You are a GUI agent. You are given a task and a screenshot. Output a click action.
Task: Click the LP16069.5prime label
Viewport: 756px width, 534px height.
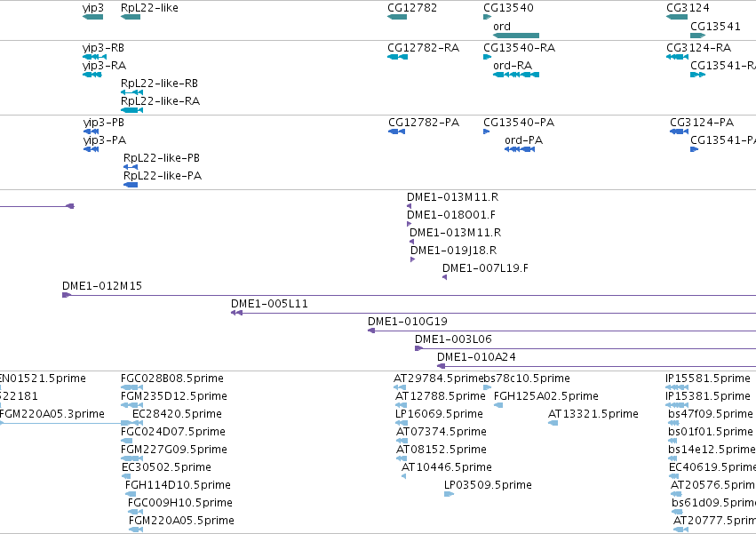click(x=439, y=414)
